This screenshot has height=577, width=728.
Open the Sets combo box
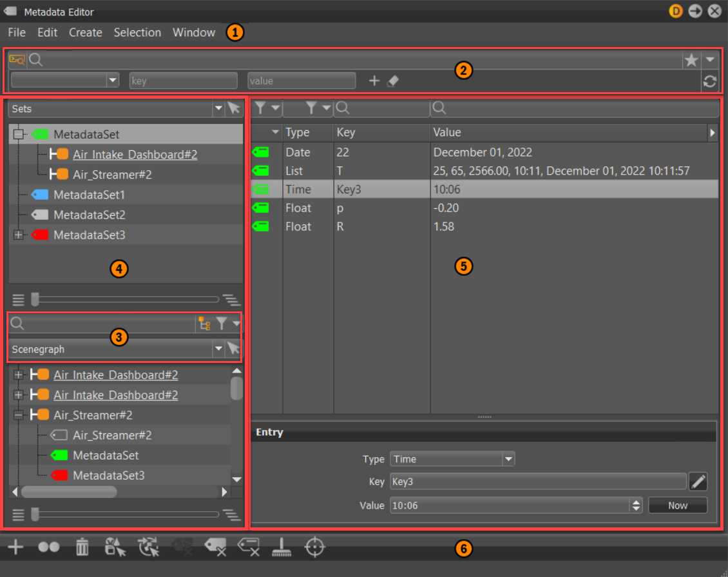coord(116,109)
